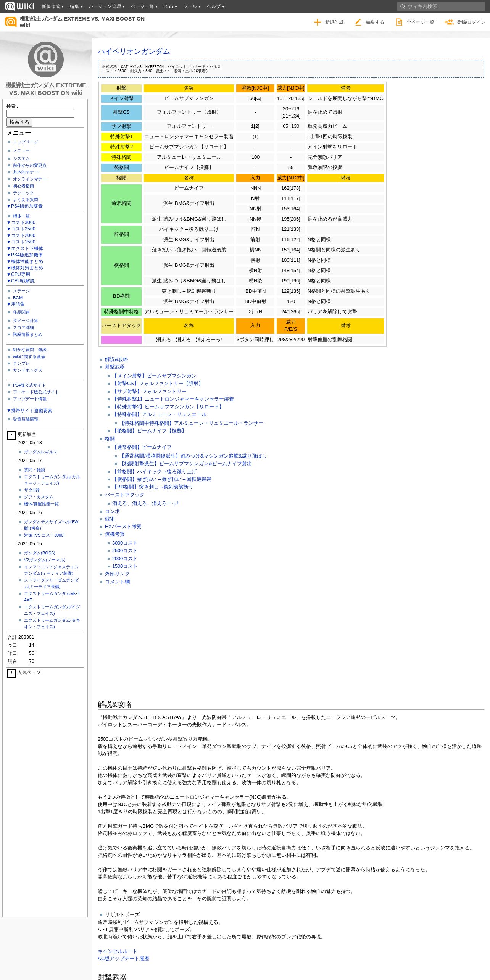Viewport: 490px width, 980px height.
Task: Expand the コスト2500 menu section
Action: 21,229
